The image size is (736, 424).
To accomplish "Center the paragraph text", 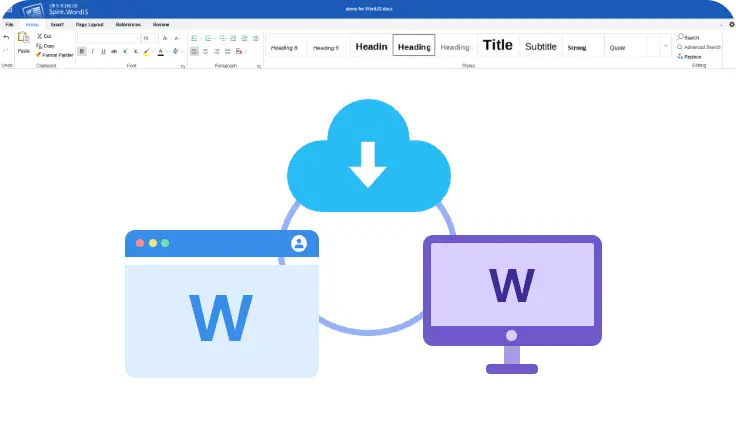I will [205, 51].
